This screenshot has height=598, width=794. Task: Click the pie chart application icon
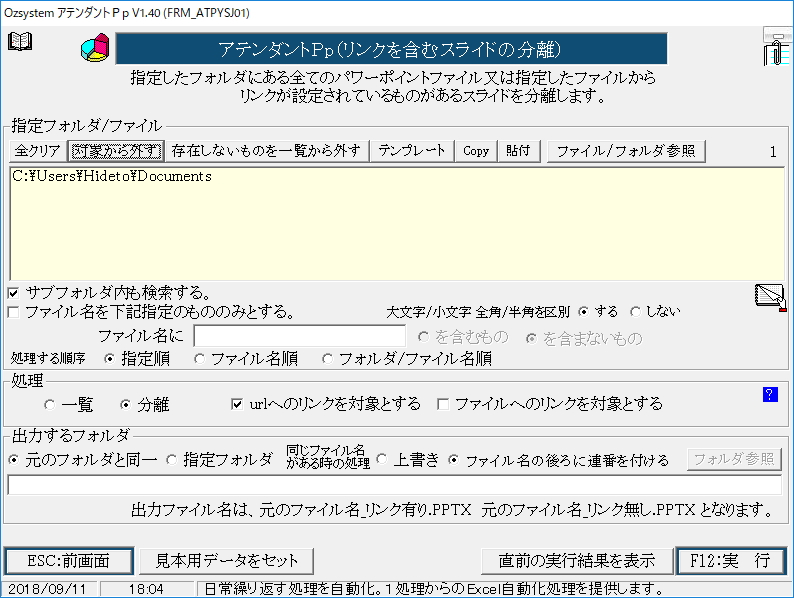94,48
